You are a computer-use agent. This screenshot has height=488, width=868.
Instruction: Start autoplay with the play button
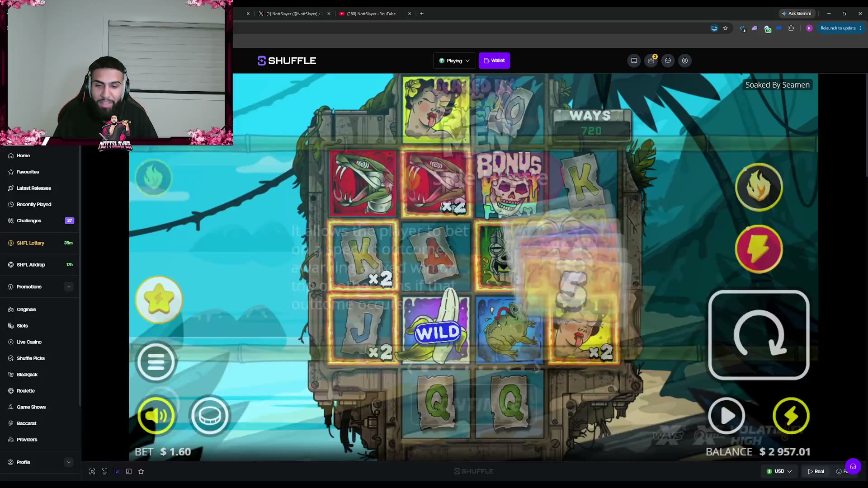(726, 416)
